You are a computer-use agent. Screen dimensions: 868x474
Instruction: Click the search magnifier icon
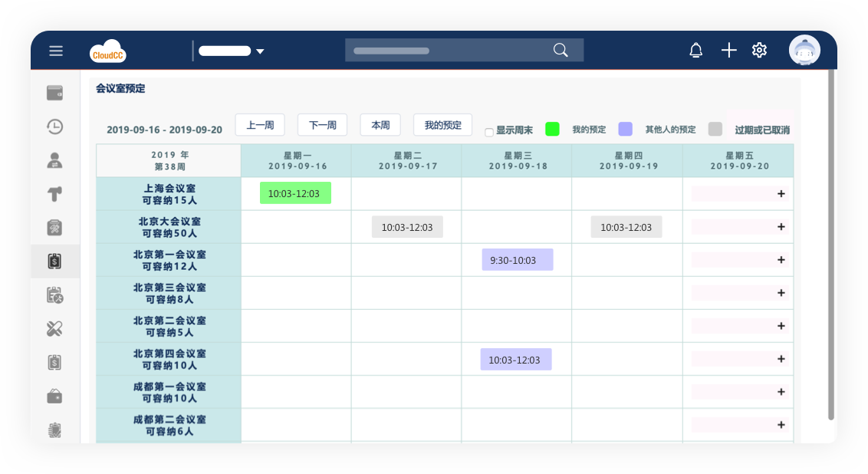561,51
